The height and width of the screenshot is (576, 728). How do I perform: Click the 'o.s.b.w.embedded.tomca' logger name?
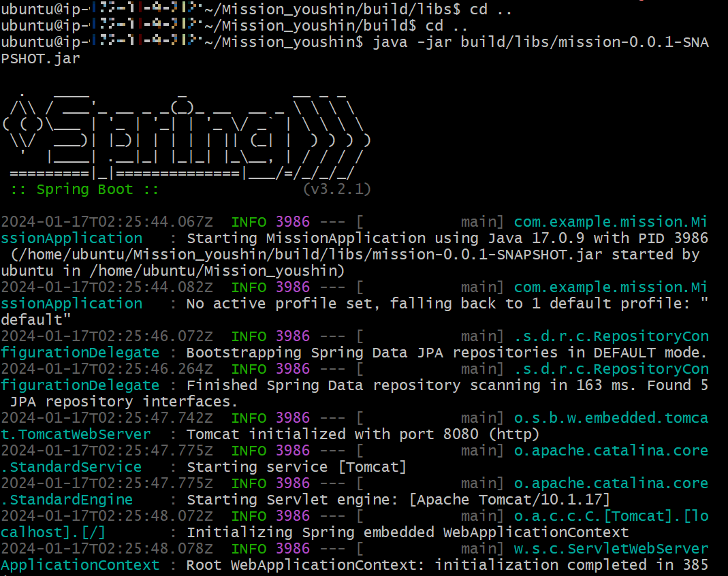click(612, 418)
